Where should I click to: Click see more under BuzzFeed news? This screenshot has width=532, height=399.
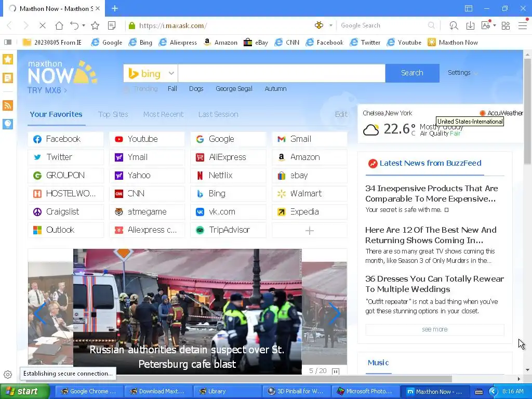(x=435, y=329)
